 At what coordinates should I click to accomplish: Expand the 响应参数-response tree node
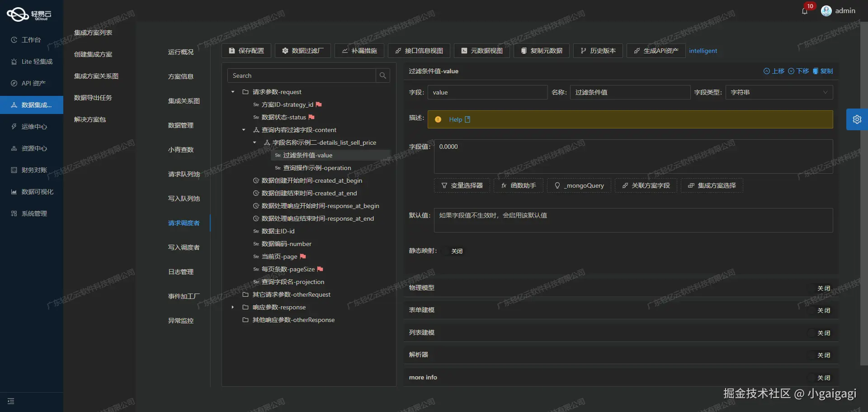coord(232,307)
